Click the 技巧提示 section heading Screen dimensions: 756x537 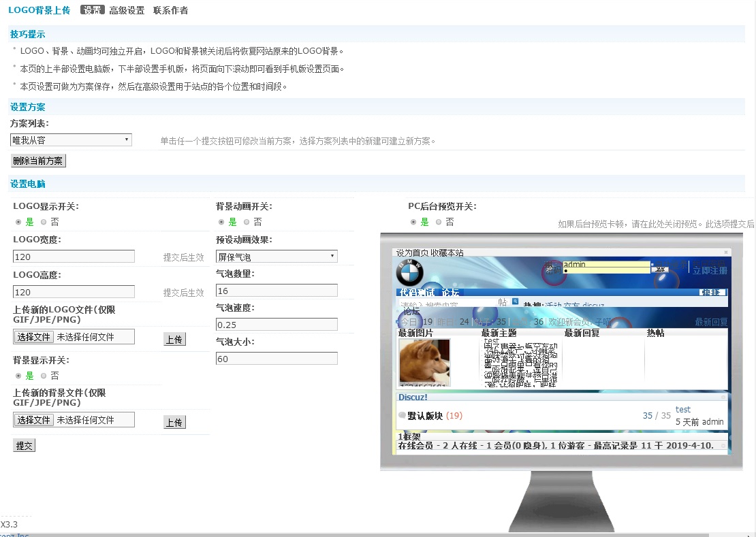[27, 34]
